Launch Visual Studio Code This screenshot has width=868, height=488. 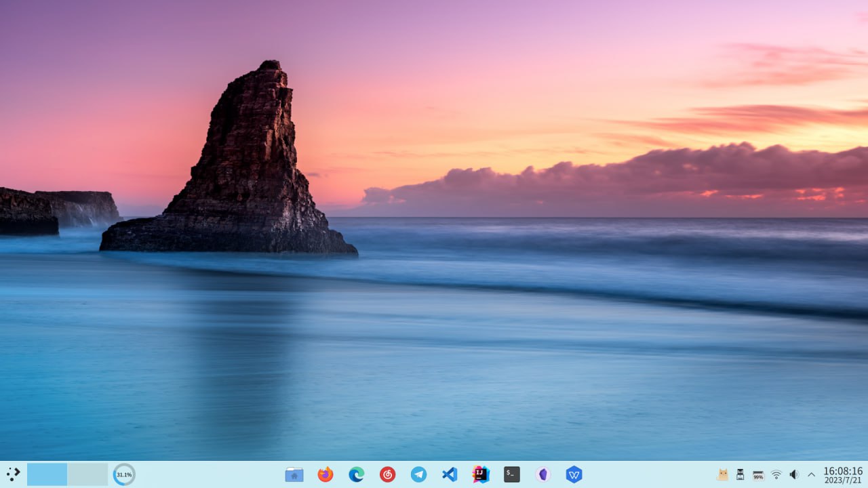click(450, 474)
